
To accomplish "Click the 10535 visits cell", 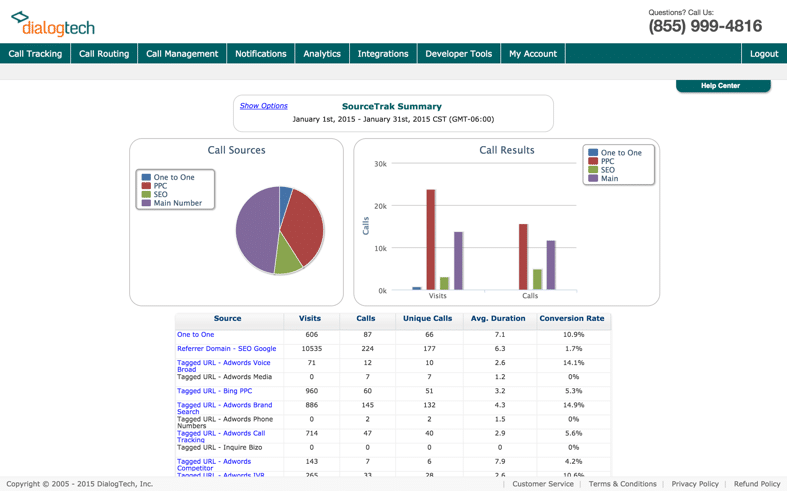I will (312, 348).
